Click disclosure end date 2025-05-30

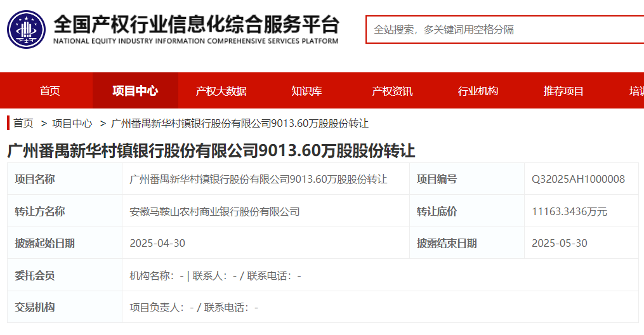(560, 243)
